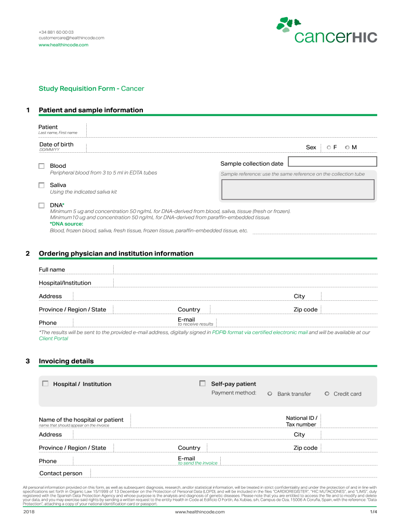
Task: Select the F sex radio button
Action: [x=329, y=148]
